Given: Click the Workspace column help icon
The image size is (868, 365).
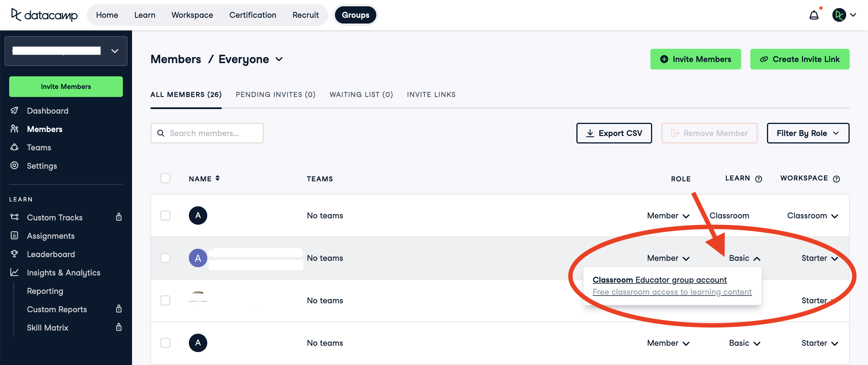Looking at the screenshot, I should [x=836, y=179].
